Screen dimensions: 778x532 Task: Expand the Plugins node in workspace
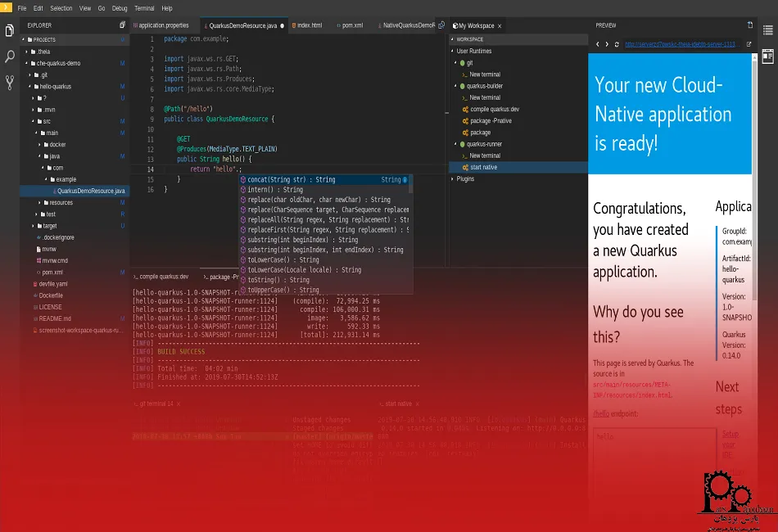pyautogui.click(x=452, y=178)
